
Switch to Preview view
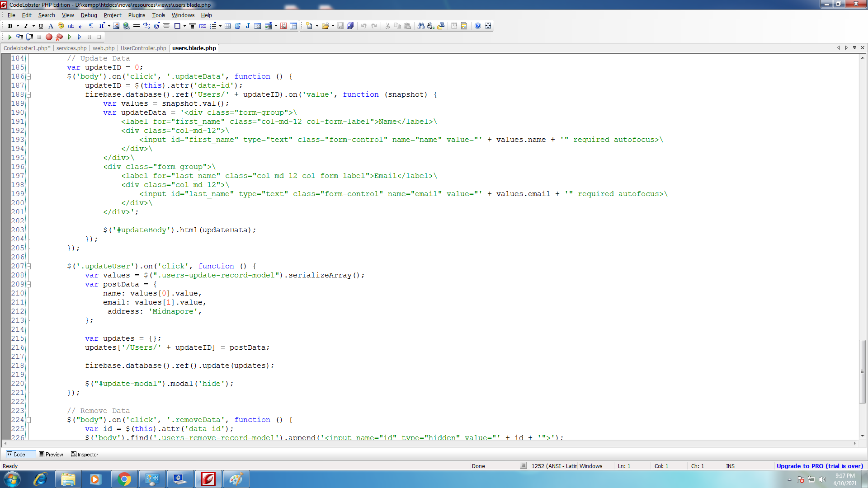coord(51,455)
